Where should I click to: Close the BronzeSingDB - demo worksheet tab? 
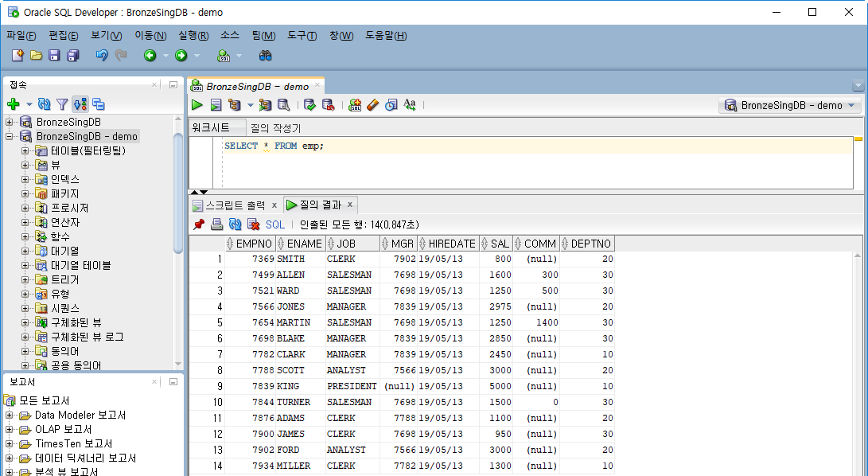(317, 85)
